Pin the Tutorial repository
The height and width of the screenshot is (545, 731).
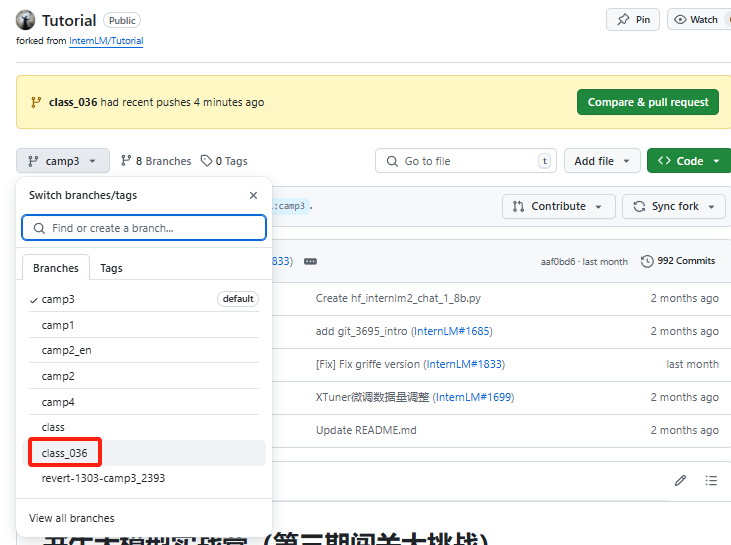pyautogui.click(x=633, y=20)
